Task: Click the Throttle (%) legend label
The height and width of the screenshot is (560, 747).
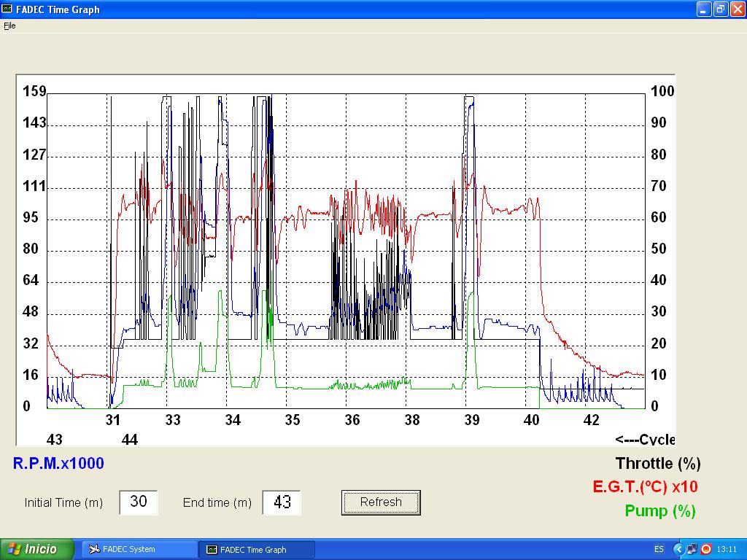Action: click(x=657, y=464)
